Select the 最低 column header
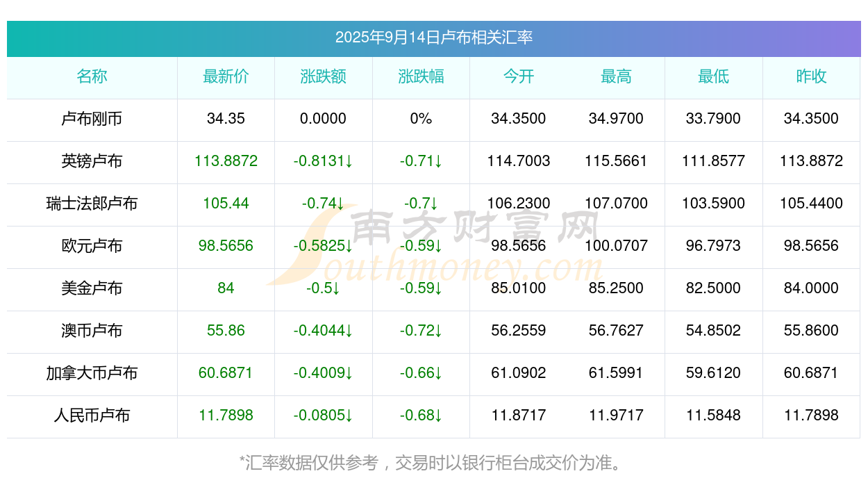868x485 pixels. coord(714,76)
